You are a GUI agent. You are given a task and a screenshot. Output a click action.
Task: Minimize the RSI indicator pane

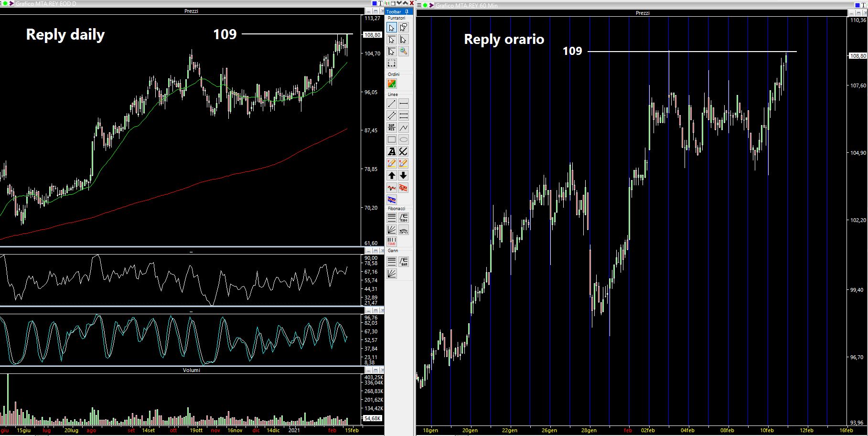369,251
